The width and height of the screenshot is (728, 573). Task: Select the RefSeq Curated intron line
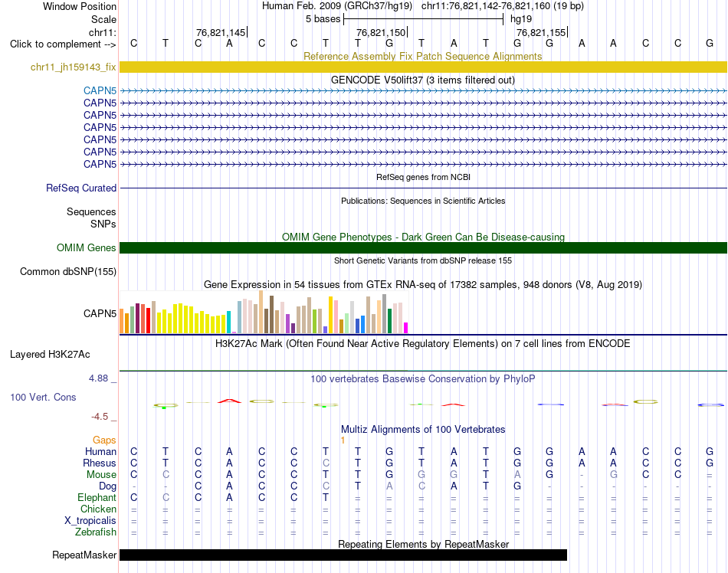tap(423, 188)
